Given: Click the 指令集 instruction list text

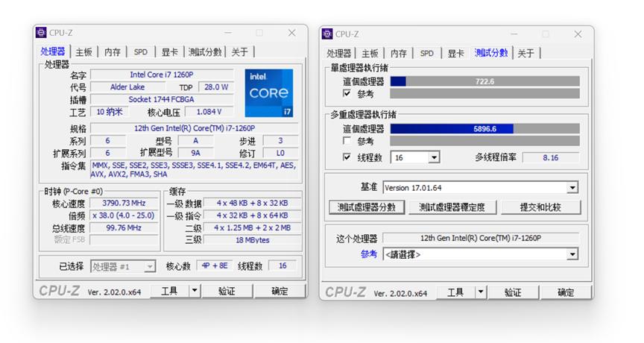Looking at the screenshot, I should pos(195,170).
